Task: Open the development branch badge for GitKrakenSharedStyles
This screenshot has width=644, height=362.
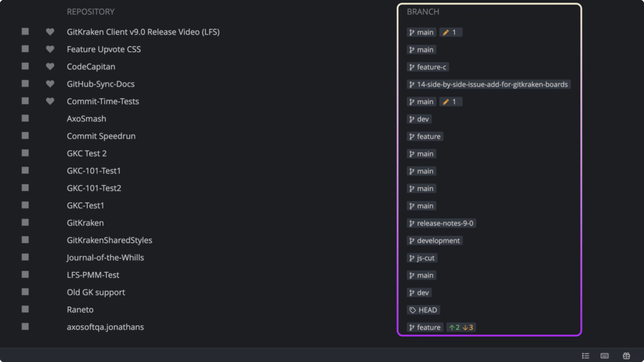Action: (435, 240)
